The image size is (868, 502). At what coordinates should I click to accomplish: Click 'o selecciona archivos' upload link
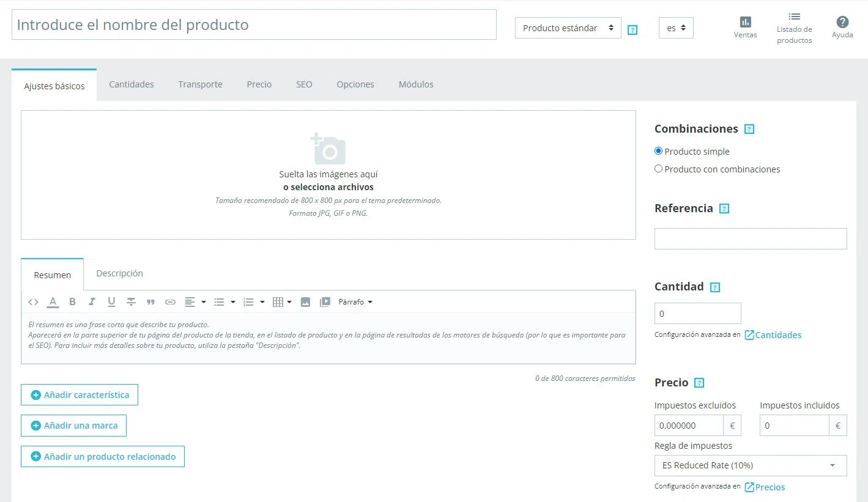tap(328, 187)
